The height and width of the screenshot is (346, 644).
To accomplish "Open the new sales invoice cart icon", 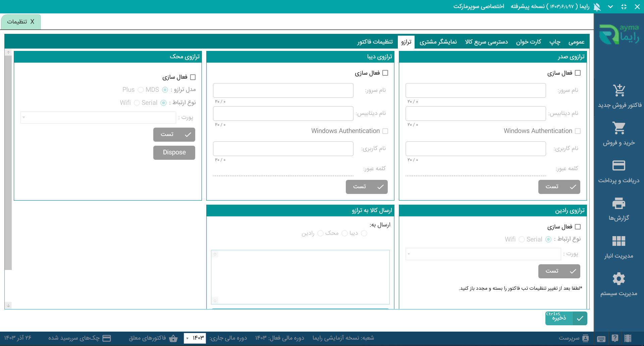I will [619, 90].
